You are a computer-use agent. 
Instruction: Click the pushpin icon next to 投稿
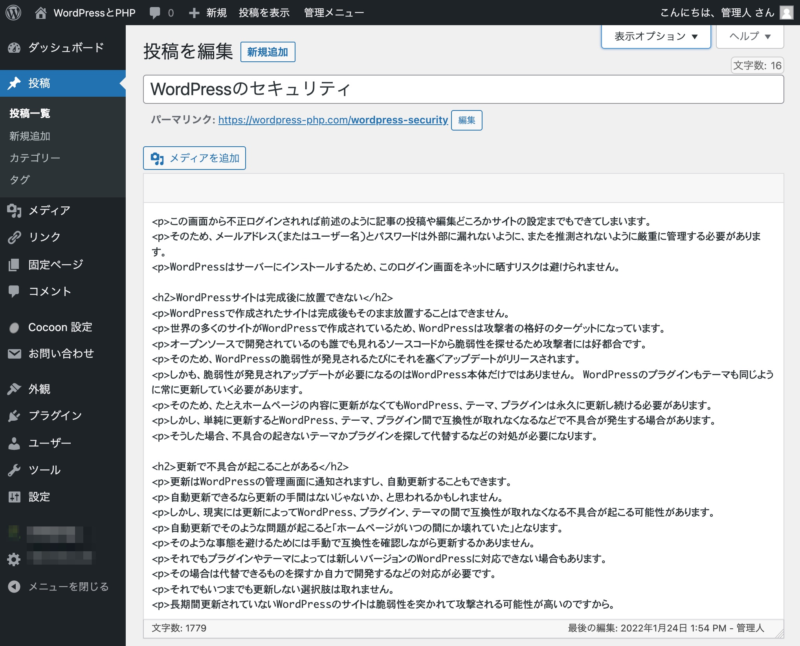(x=14, y=83)
